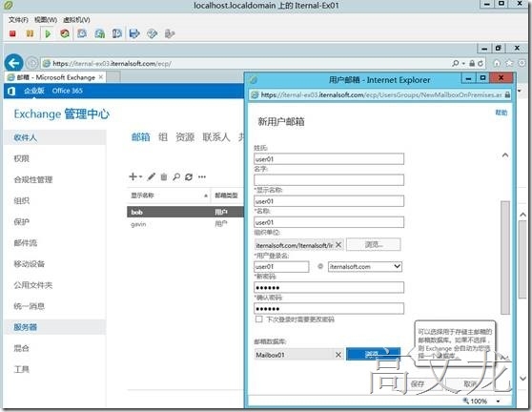Click the 浏览 button for organizational unit
Image resolution: width=532 pixels, height=412 pixels.
point(373,244)
